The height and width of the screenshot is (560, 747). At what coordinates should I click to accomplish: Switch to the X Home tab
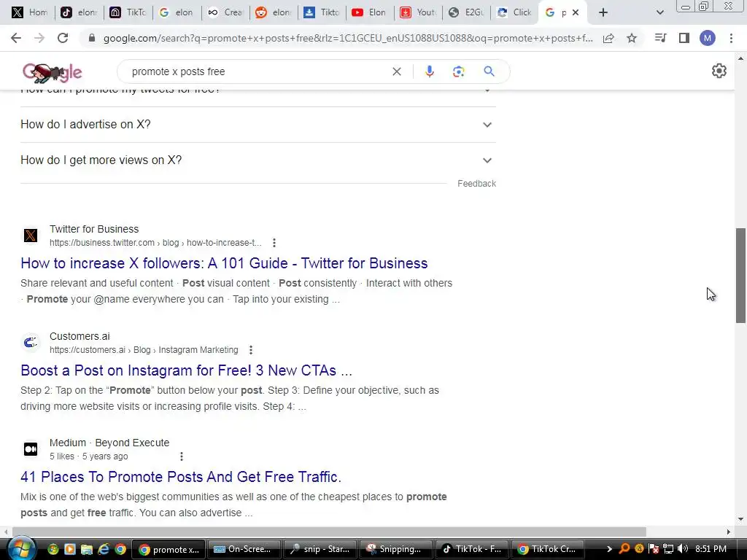[x=29, y=12]
